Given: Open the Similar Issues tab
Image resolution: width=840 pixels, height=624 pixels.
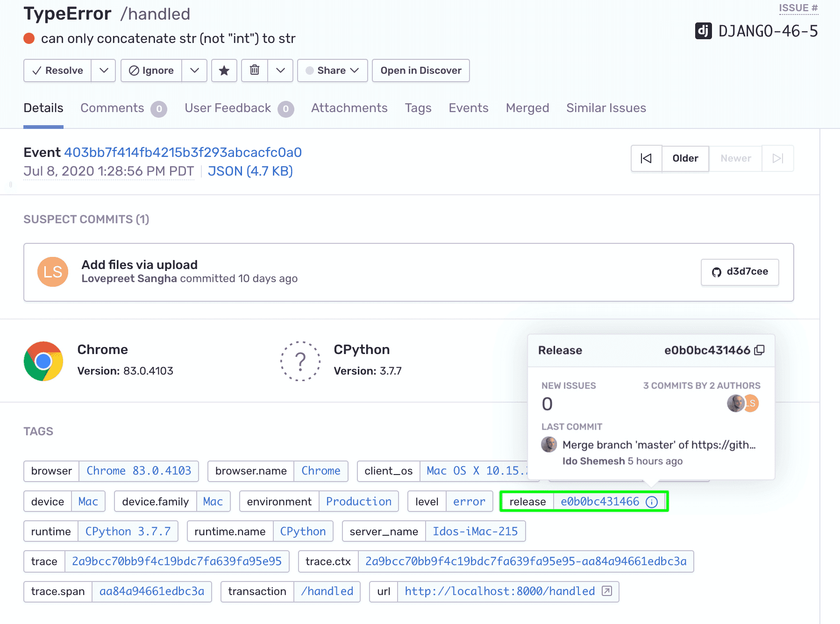Looking at the screenshot, I should pyautogui.click(x=606, y=108).
